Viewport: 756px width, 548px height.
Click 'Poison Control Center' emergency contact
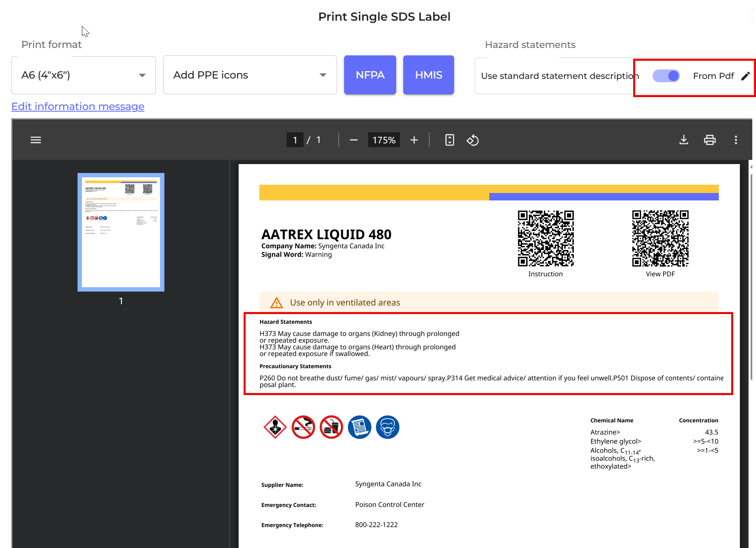[x=390, y=505]
